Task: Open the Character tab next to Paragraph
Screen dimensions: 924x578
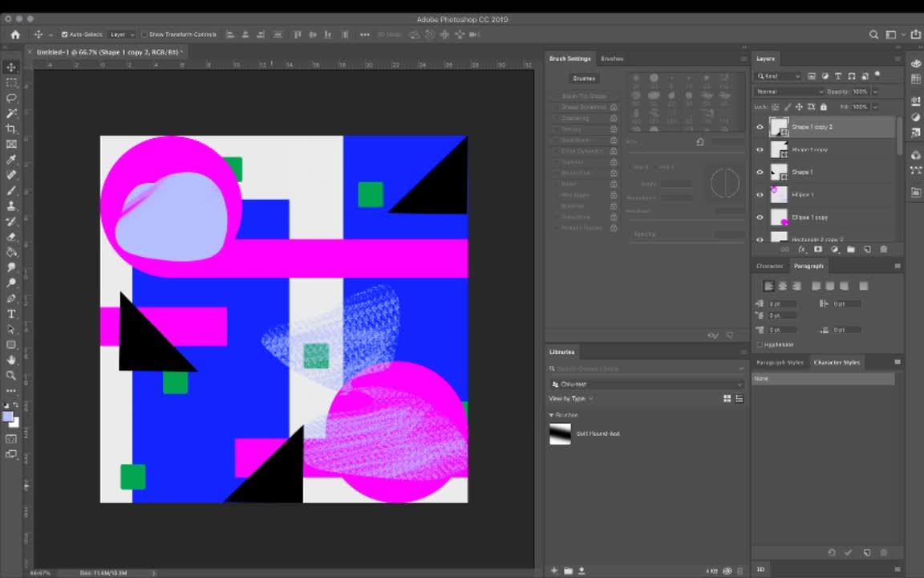Action: (769, 266)
